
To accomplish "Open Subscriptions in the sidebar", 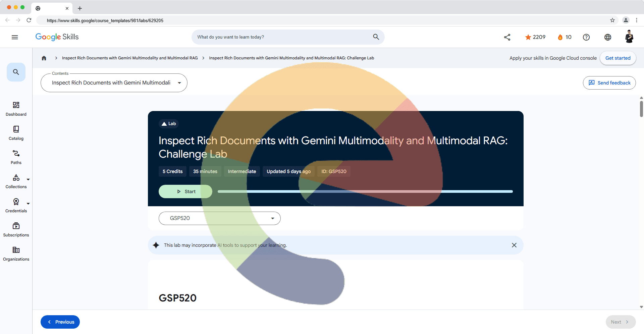I will [x=16, y=230].
